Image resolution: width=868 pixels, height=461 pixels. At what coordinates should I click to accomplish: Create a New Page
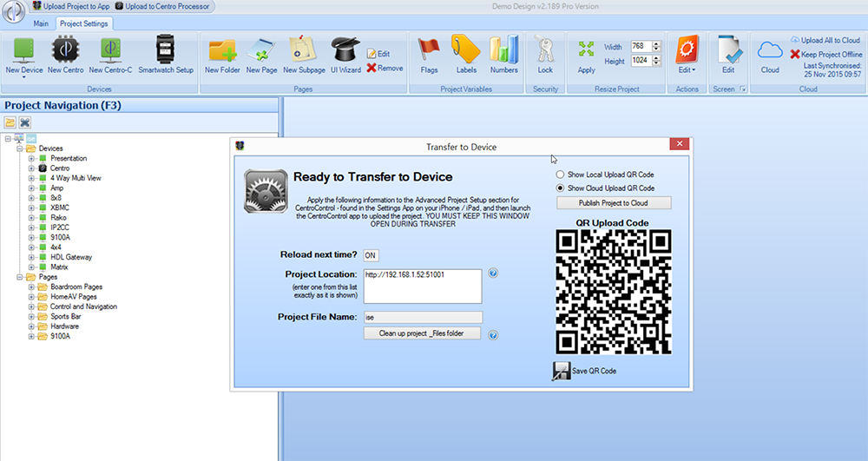[261, 54]
